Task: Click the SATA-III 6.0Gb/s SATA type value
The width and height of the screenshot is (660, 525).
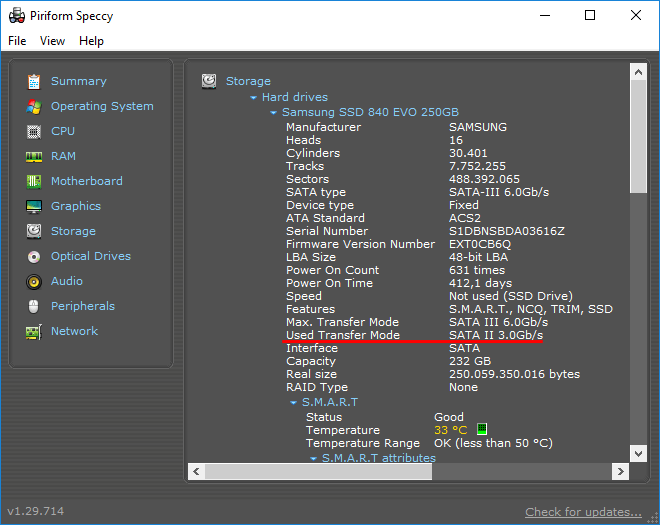Action: pyautogui.click(x=499, y=192)
